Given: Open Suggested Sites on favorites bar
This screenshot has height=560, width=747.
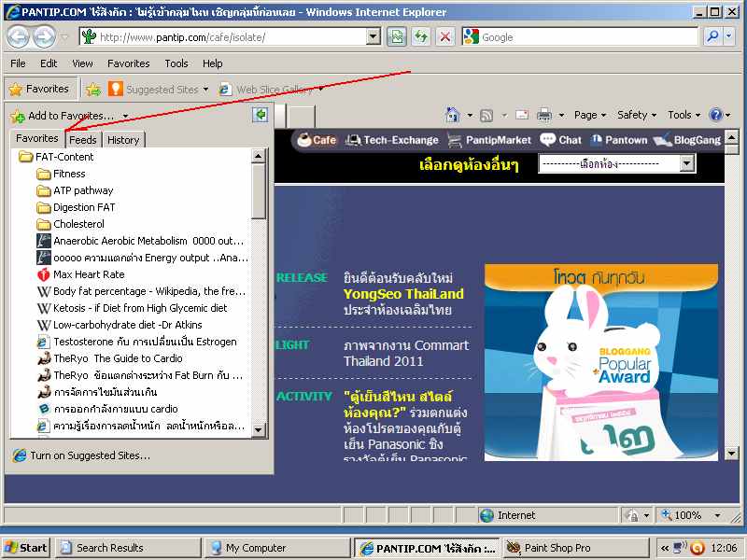Looking at the screenshot, I should tap(158, 89).
